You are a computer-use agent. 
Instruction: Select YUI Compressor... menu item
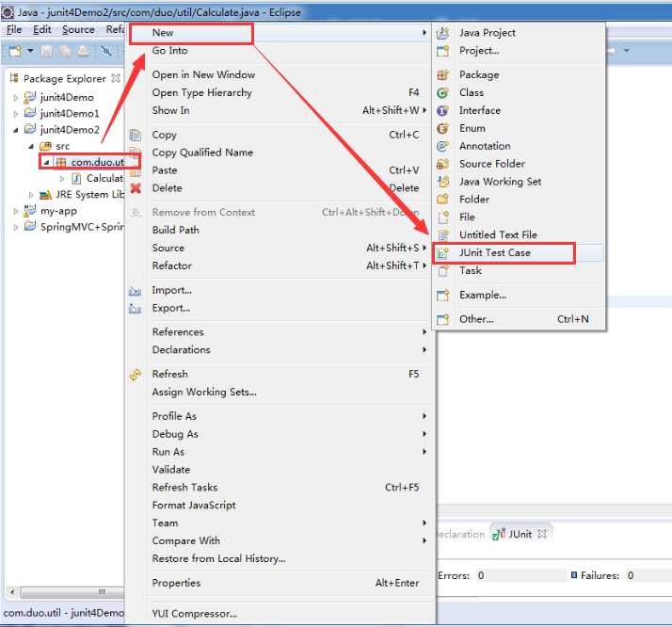tap(279, 614)
